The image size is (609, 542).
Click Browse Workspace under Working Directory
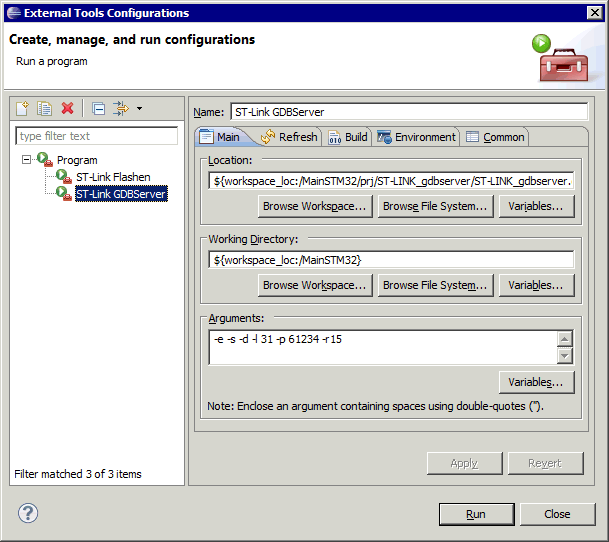pos(315,285)
